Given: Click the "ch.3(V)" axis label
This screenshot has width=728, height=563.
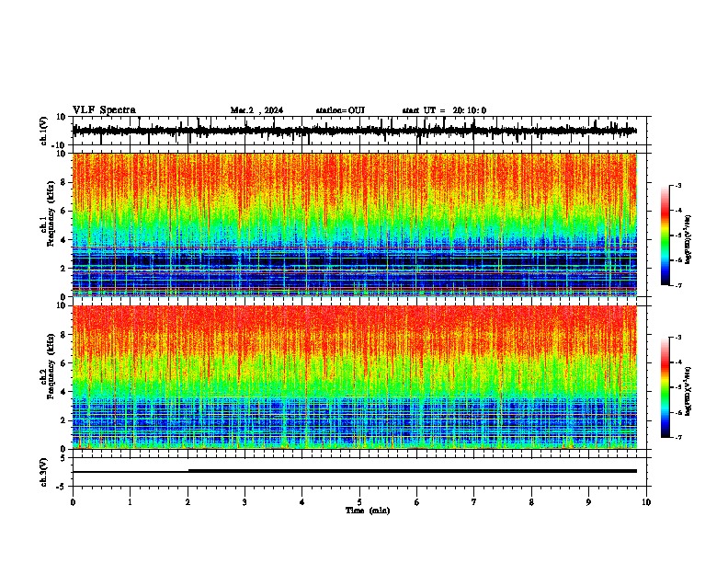Looking at the screenshot, I should 44,472.
